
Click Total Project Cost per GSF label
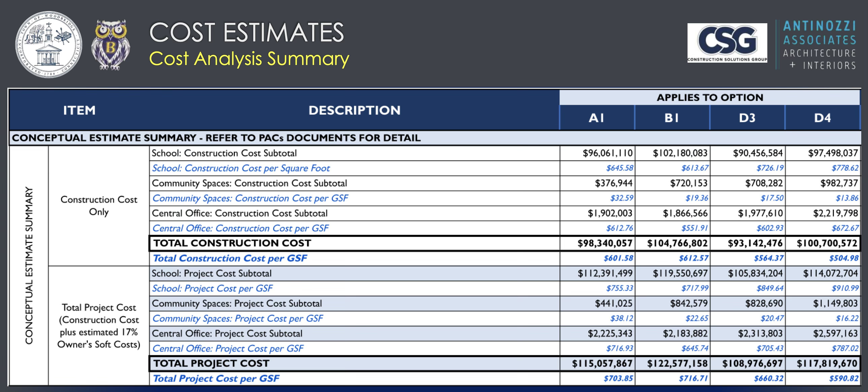click(x=215, y=379)
